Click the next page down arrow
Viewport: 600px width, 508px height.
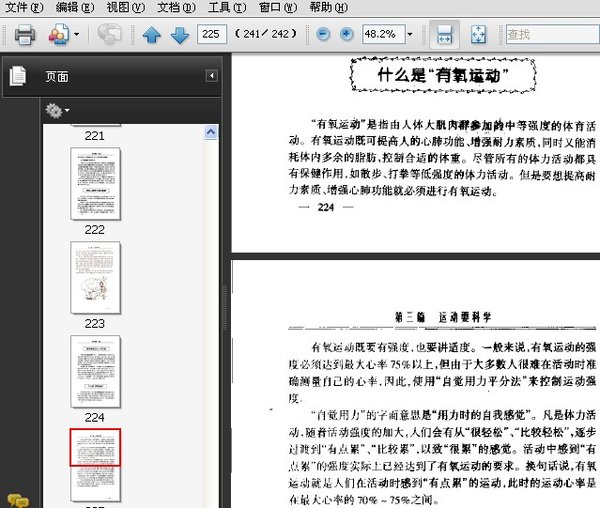click(180, 35)
